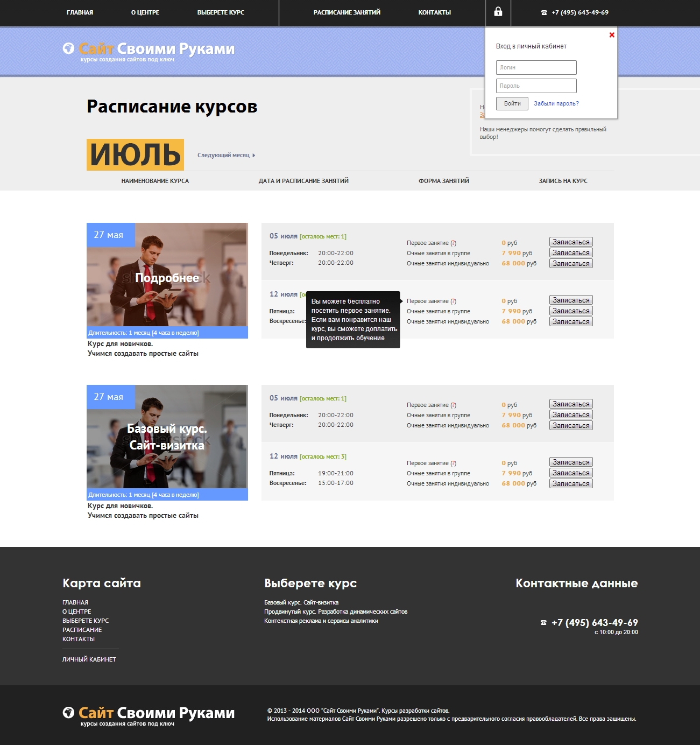Open ГЛАВНАЯ in the top menu
The width and height of the screenshot is (700, 745).
(x=80, y=12)
